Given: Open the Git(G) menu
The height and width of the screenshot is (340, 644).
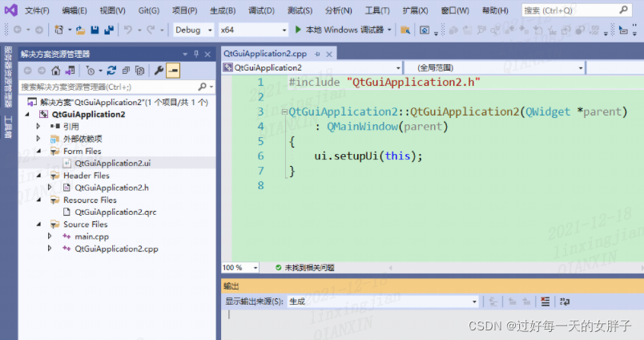Looking at the screenshot, I should tap(149, 10).
